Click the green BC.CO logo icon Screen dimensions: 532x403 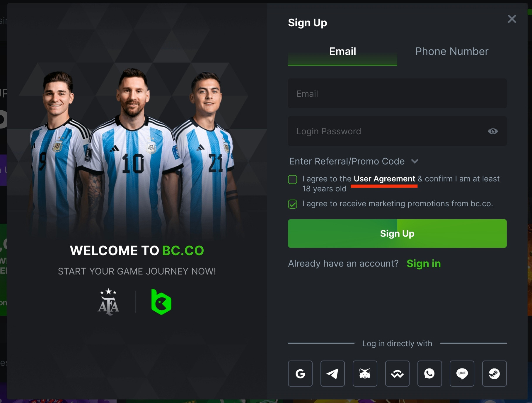tap(161, 302)
